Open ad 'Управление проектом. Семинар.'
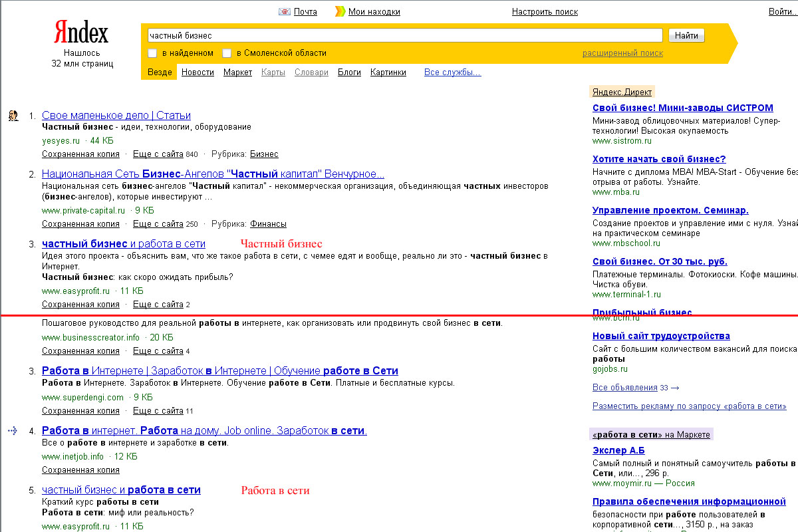Screen dimensions: 798x532 670,210
